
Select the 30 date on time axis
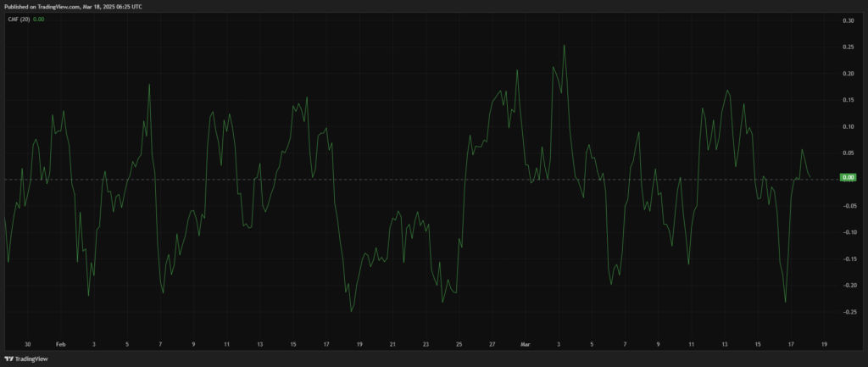28,345
